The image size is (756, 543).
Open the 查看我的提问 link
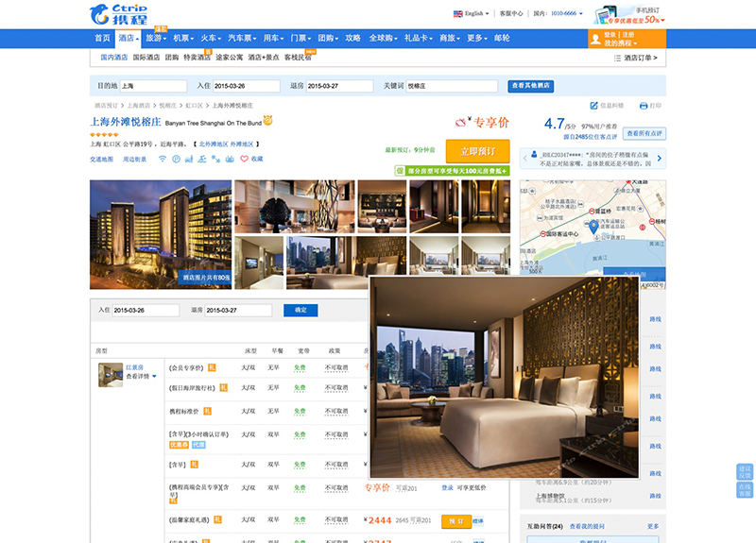coord(587,527)
